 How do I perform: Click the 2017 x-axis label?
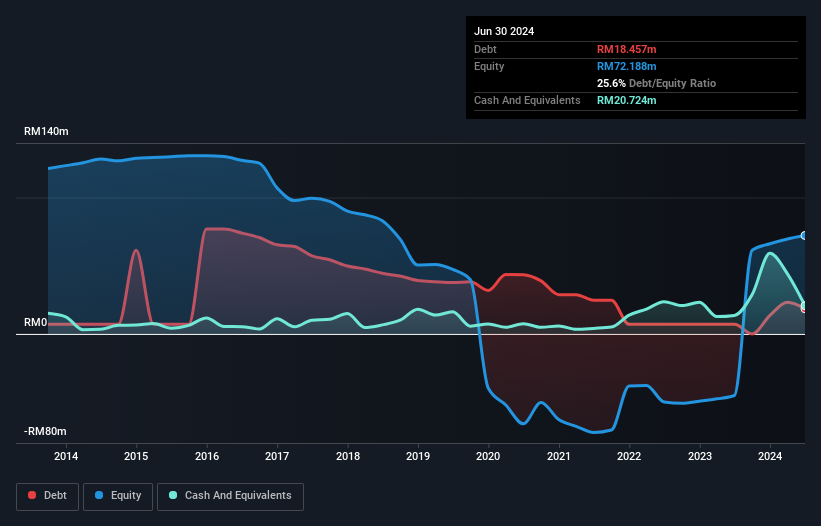pos(277,456)
